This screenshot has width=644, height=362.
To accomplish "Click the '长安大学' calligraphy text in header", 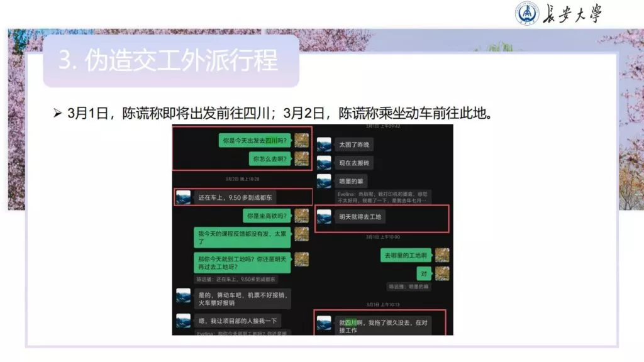I will click(x=572, y=14).
